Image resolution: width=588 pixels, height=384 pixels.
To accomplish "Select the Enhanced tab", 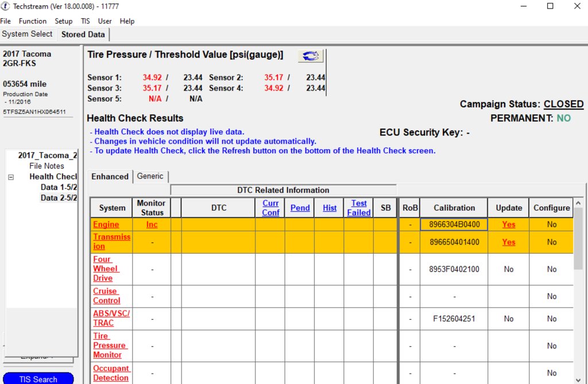I will (110, 177).
